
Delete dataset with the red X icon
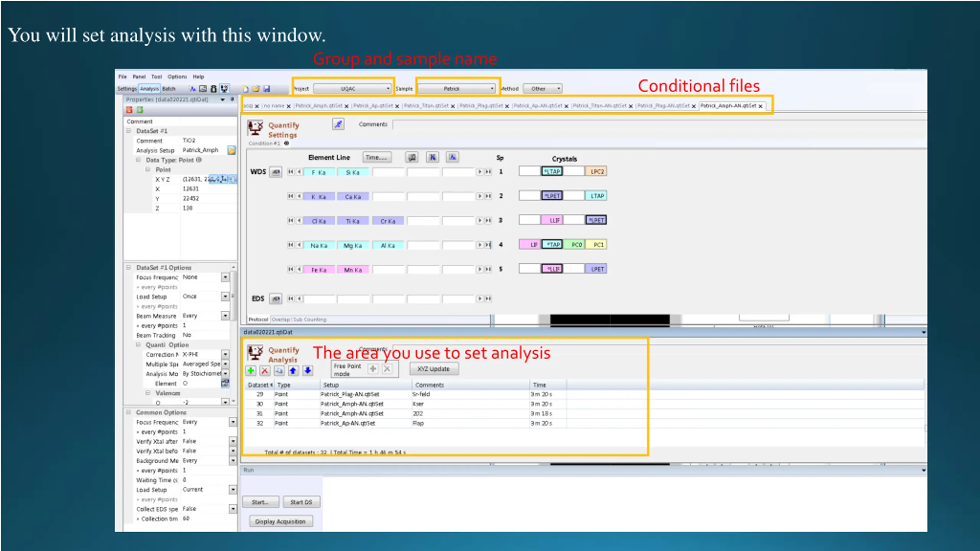[x=265, y=370]
